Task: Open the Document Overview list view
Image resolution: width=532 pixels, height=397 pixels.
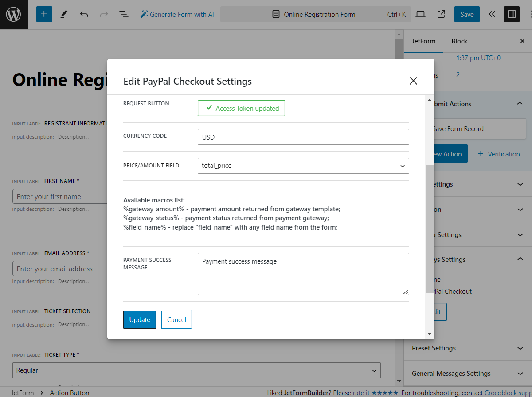Action: click(124, 14)
